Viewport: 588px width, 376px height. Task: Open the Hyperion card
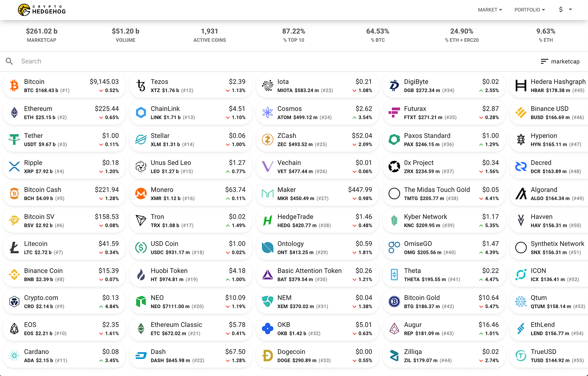[549, 140]
